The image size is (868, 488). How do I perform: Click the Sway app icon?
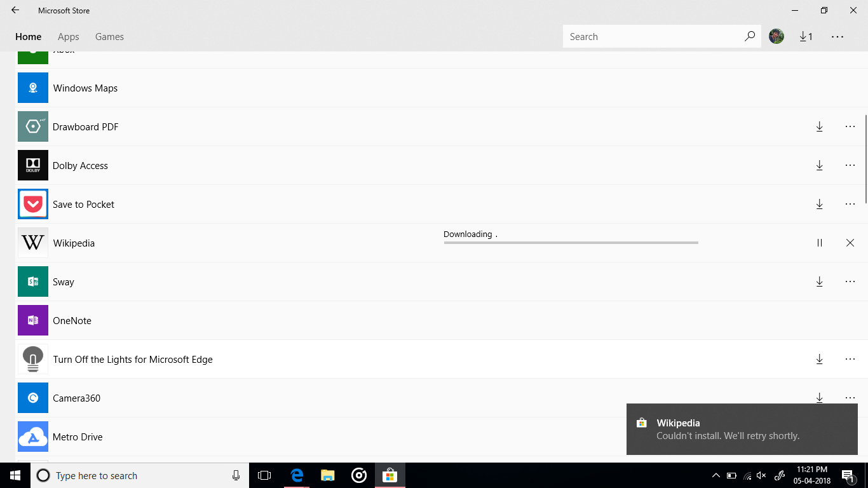(33, 281)
